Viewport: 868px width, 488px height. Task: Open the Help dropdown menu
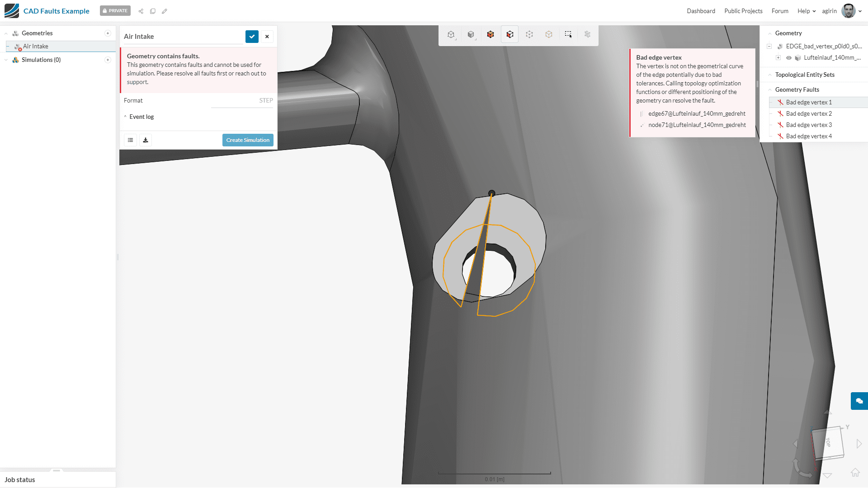click(807, 11)
